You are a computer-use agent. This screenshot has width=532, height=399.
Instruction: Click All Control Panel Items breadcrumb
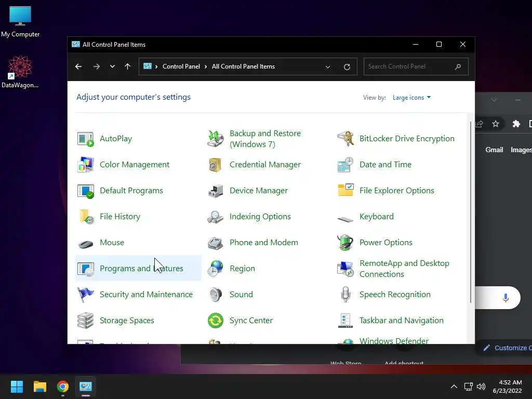243,66
